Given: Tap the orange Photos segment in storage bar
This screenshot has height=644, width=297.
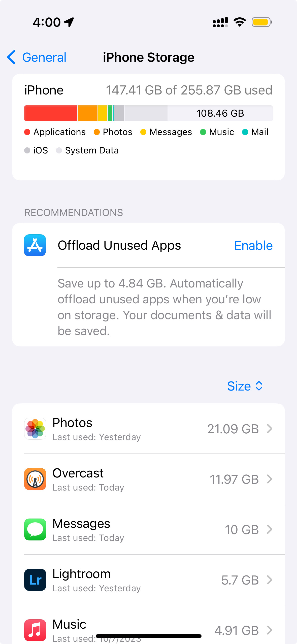Looking at the screenshot, I should pos(88,113).
